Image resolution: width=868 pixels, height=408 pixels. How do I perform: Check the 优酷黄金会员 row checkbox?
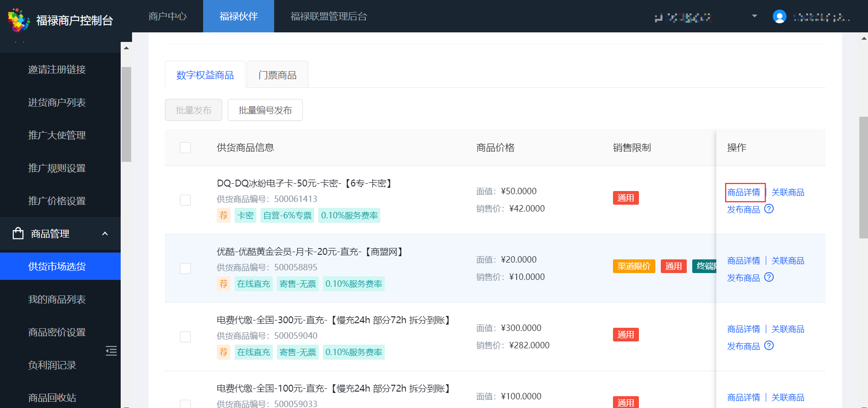click(185, 269)
